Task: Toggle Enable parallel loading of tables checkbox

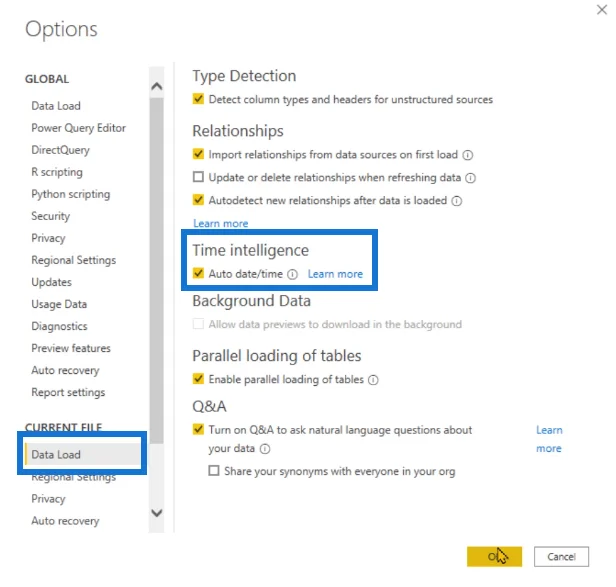Action: [x=198, y=379]
